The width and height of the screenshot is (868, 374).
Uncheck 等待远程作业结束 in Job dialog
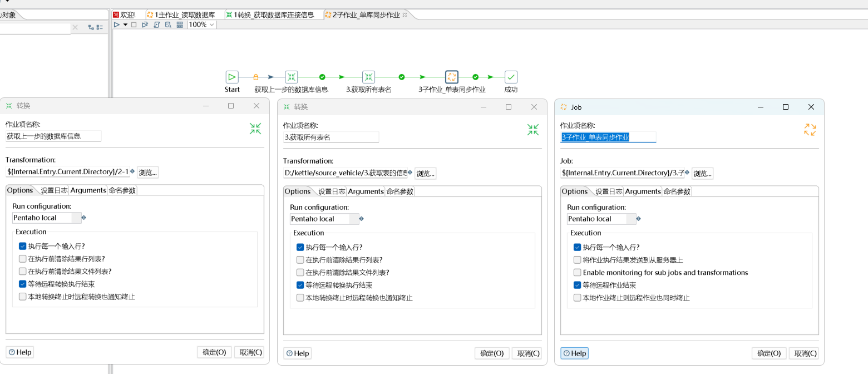(x=578, y=285)
